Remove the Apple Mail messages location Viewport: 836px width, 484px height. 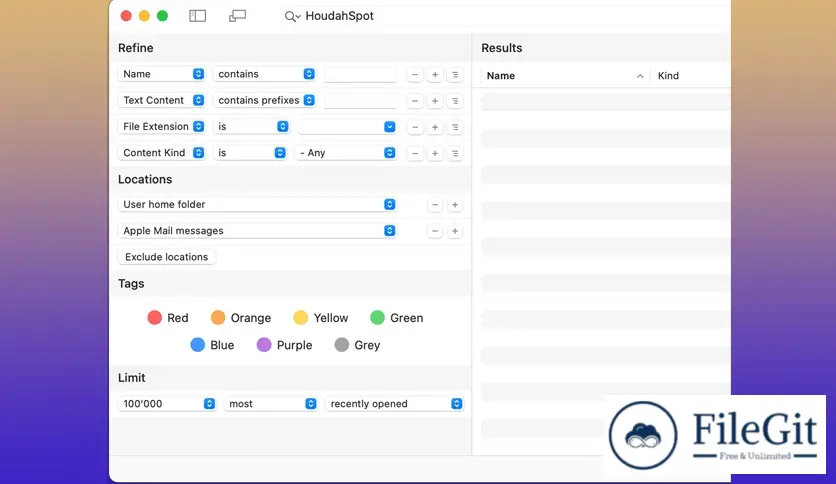click(435, 231)
